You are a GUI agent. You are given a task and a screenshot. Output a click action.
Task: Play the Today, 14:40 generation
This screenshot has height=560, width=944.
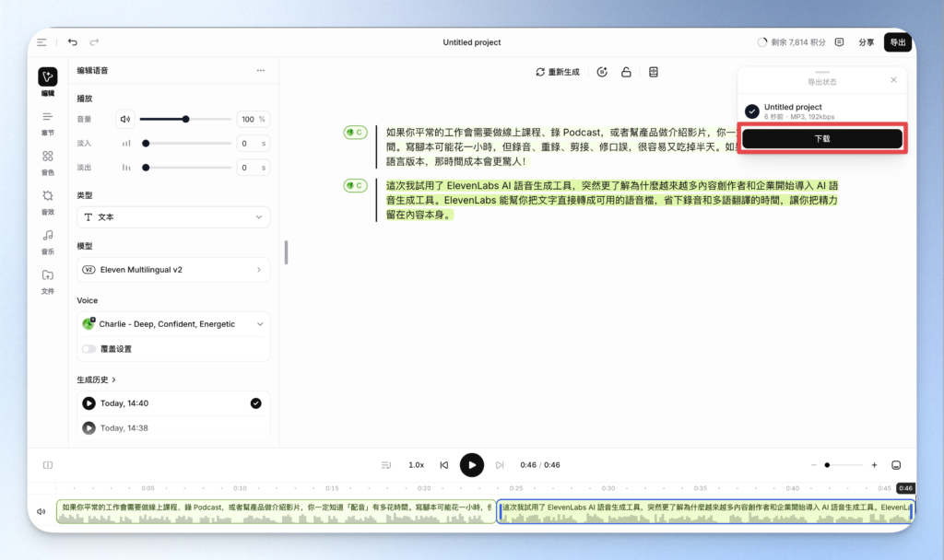[x=88, y=403]
